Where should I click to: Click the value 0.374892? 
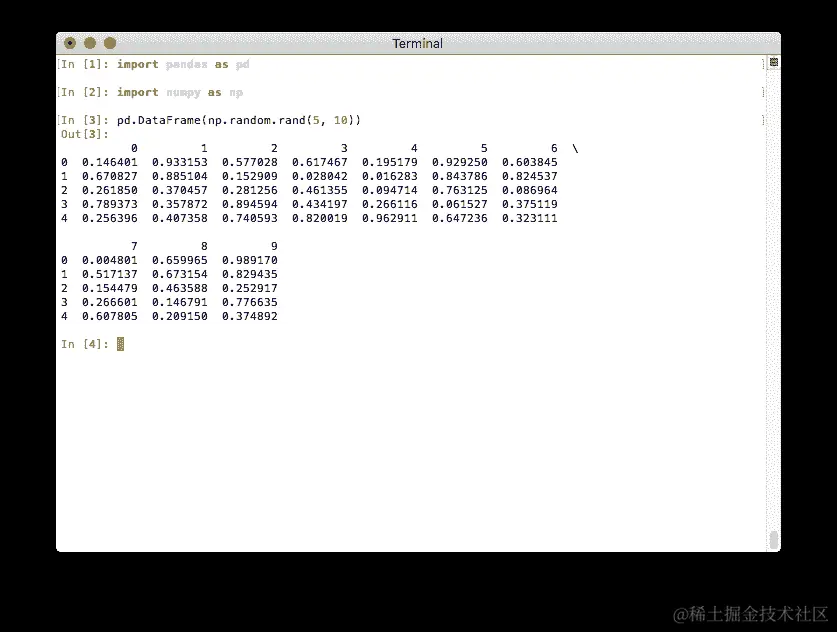tap(249, 316)
